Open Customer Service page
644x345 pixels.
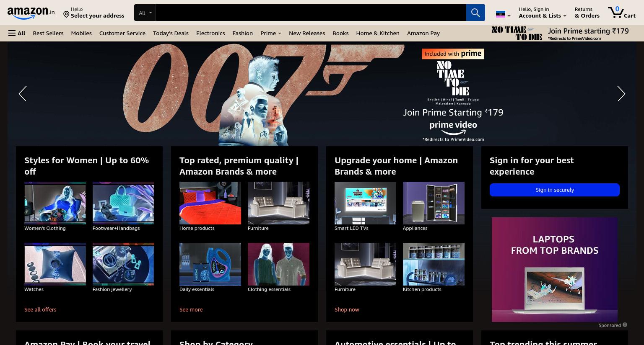122,33
